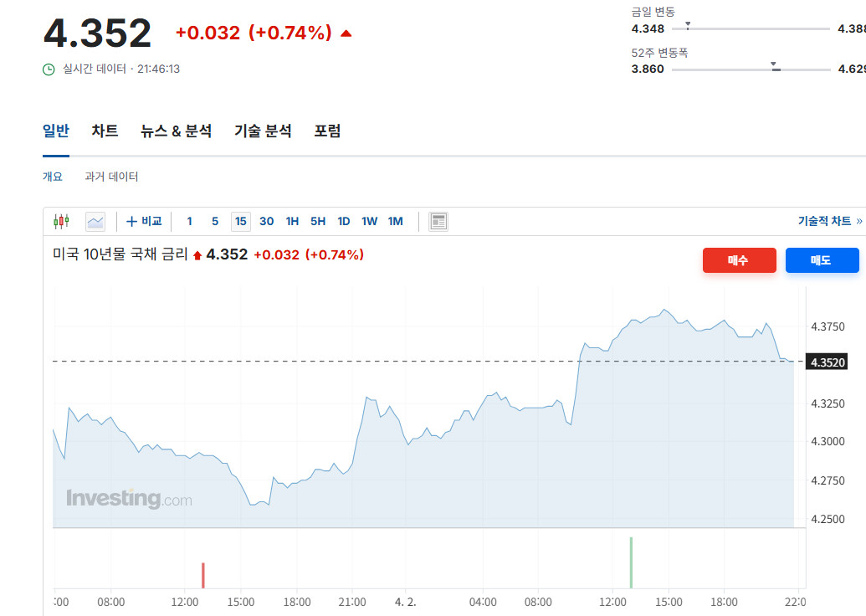Open the news panel icon in chart toolbar
The image size is (866, 616).
tap(438, 222)
